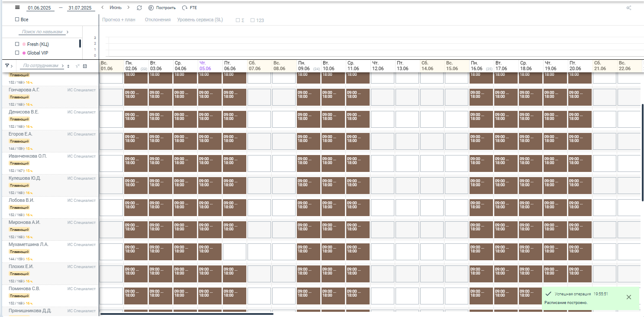644x317 pixels.
Task: Select employee Лобова В.И.
Action: 21,200
